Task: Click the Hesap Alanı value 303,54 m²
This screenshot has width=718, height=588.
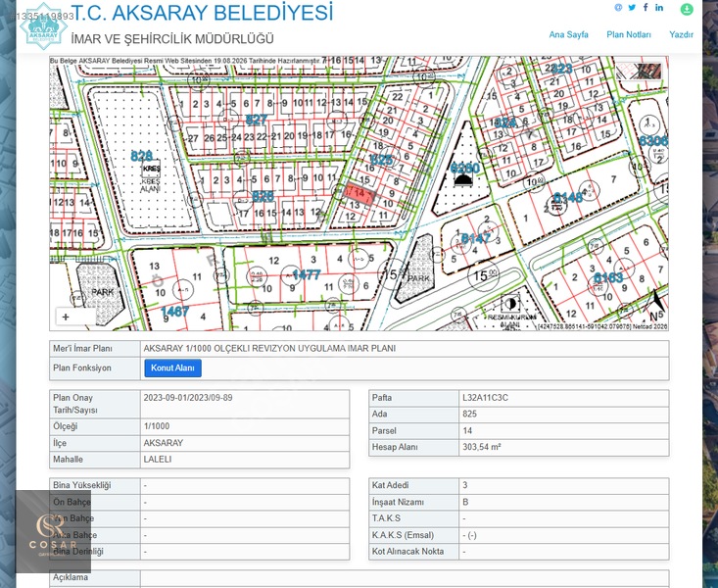Action: click(481, 447)
